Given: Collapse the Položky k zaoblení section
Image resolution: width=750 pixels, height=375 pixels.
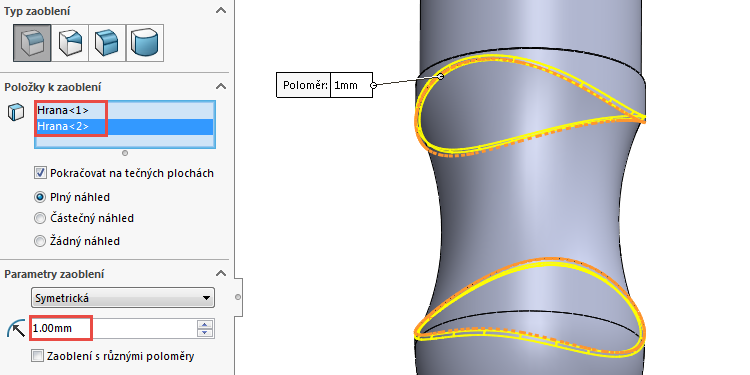Looking at the screenshot, I should (221, 86).
